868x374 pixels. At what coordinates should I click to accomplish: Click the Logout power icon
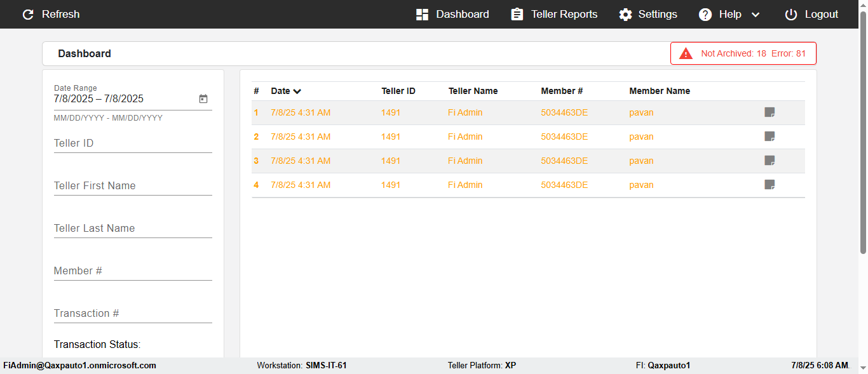791,15
